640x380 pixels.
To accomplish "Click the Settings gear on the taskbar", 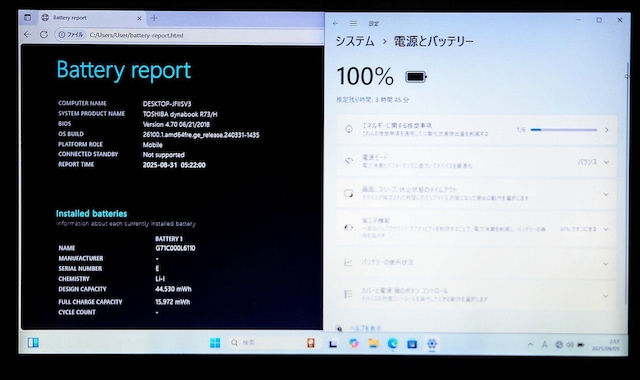I will tap(432, 344).
